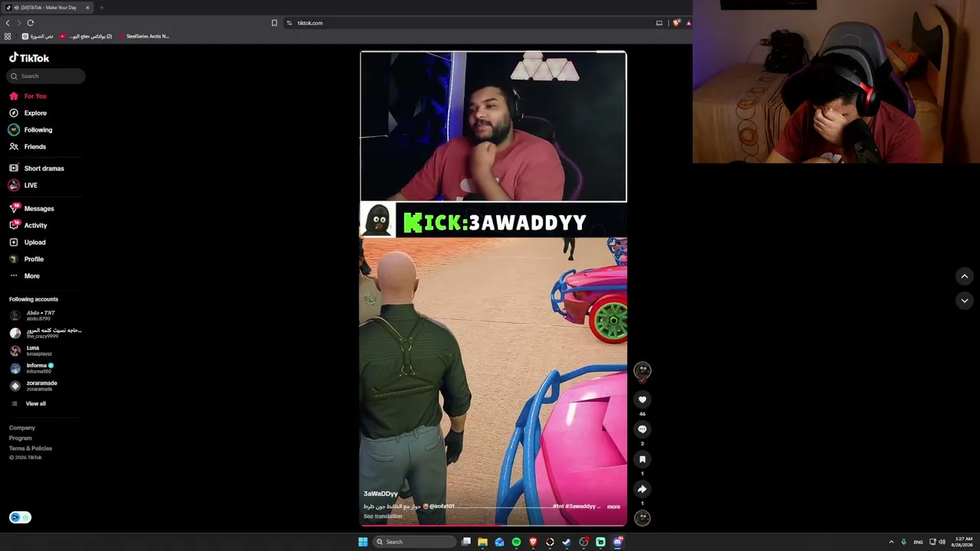Screen dimensions: 980x551
Task: Close the TikTok browser tab
Action: [x=87, y=8]
